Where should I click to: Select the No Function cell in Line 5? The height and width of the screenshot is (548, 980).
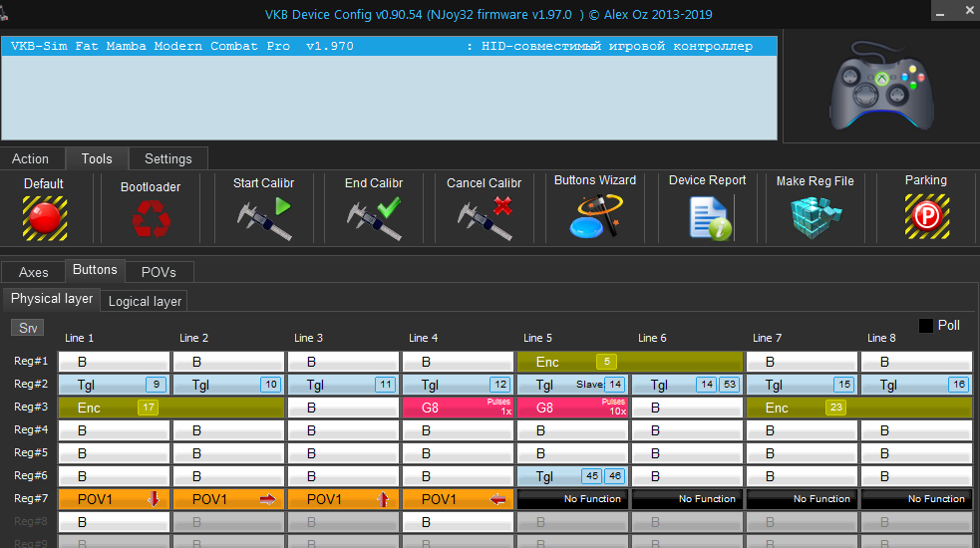click(x=572, y=499)
